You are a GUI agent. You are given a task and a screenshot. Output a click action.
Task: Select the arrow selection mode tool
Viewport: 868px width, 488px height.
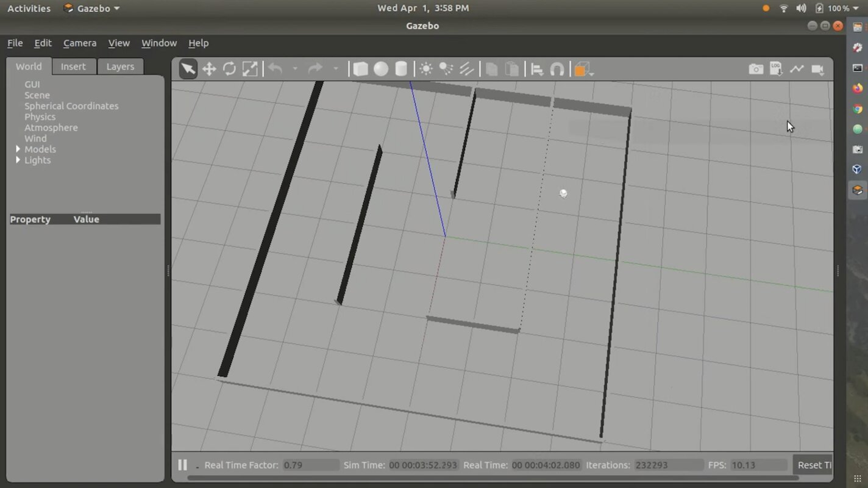[188, 69]
